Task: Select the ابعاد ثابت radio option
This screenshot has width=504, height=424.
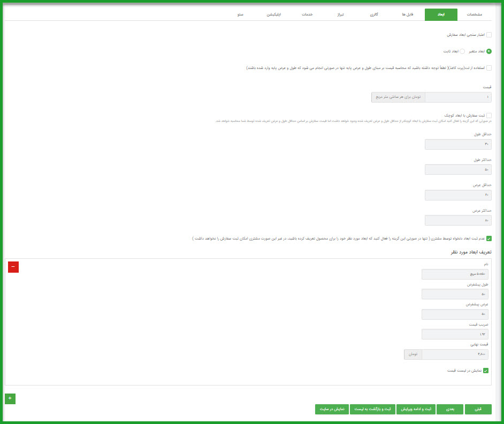Action: coord(462,51)
